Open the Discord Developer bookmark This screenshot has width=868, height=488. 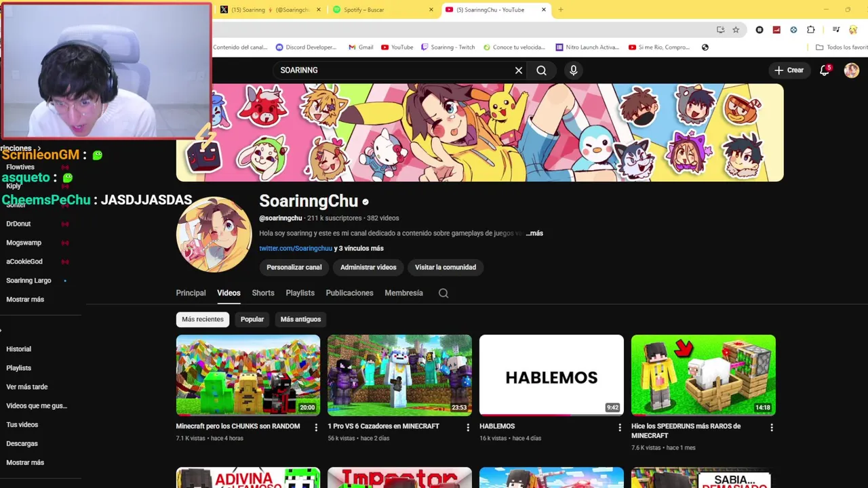[x=307, y=47]
